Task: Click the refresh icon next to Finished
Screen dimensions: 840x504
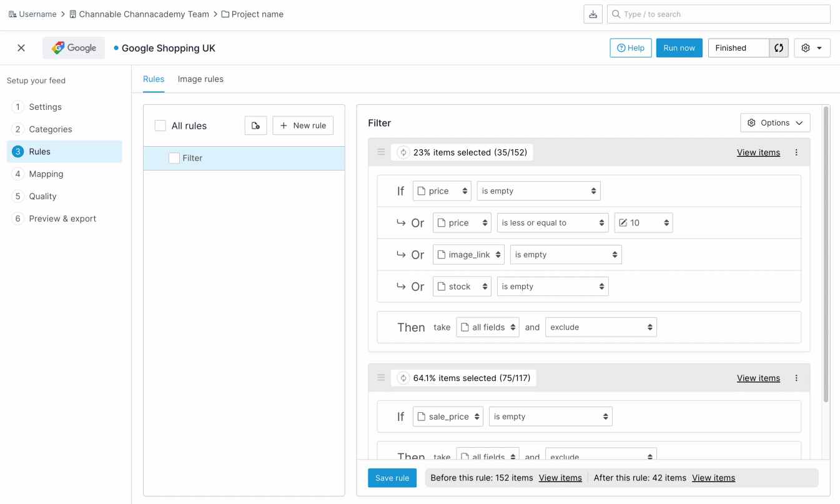Action: 779,48
